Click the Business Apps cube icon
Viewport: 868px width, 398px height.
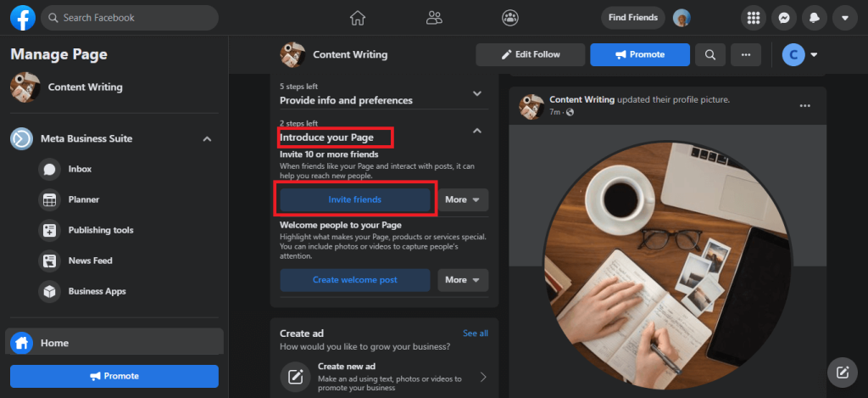click(x=50, y=291)
